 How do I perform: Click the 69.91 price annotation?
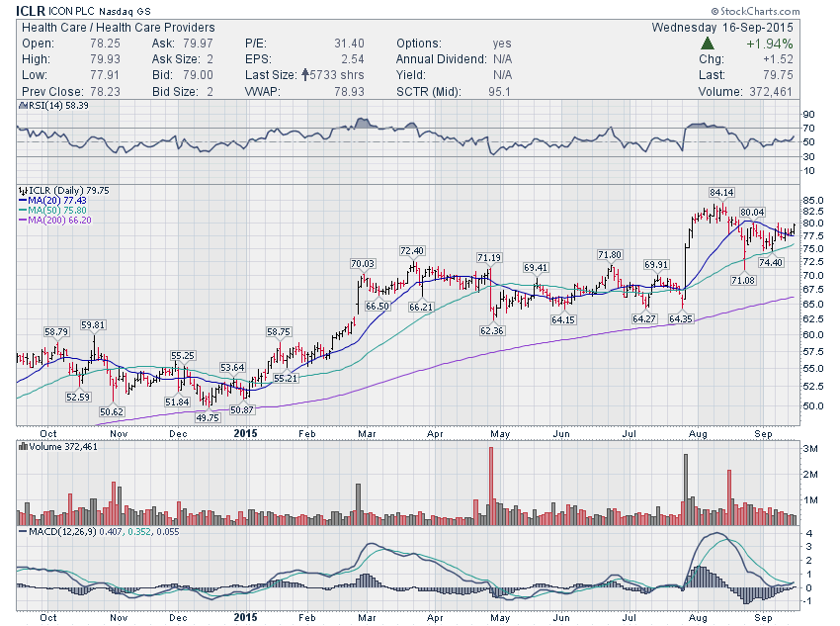click(656, 265)
